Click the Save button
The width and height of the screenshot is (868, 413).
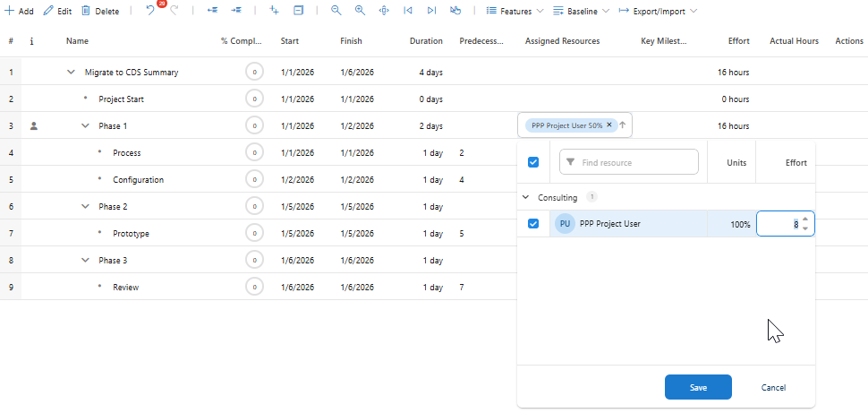(x=698, y=387)
